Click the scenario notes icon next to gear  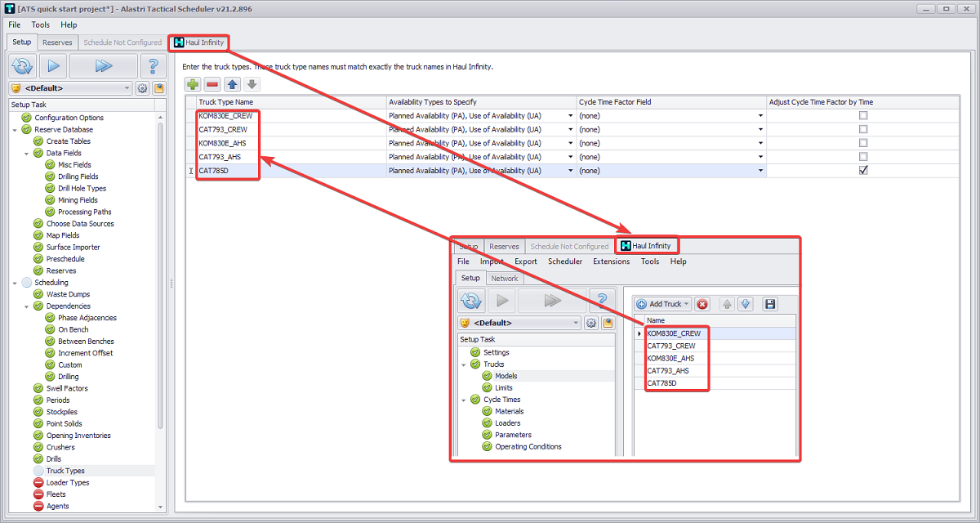[158, 88]
